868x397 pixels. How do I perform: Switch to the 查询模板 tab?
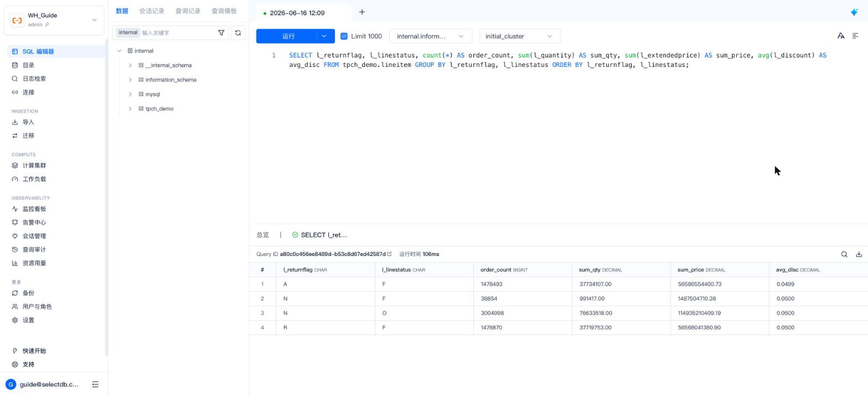tap(224, 11)
